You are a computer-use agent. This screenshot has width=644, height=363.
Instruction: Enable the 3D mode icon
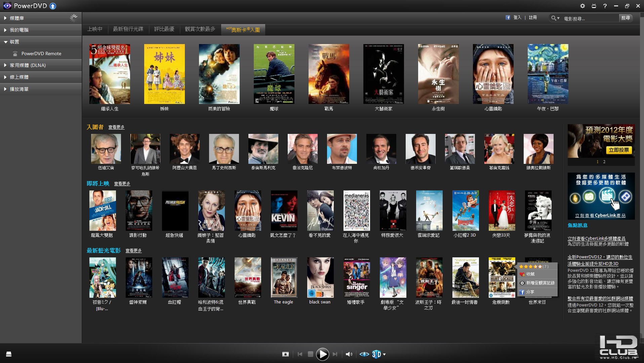pyautogui.click(x=376, y=354)
